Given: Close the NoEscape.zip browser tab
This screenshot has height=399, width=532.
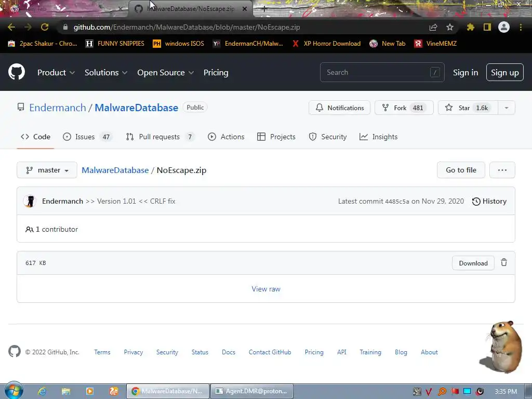Looking at the screenshot, I should tap(245, 9).
